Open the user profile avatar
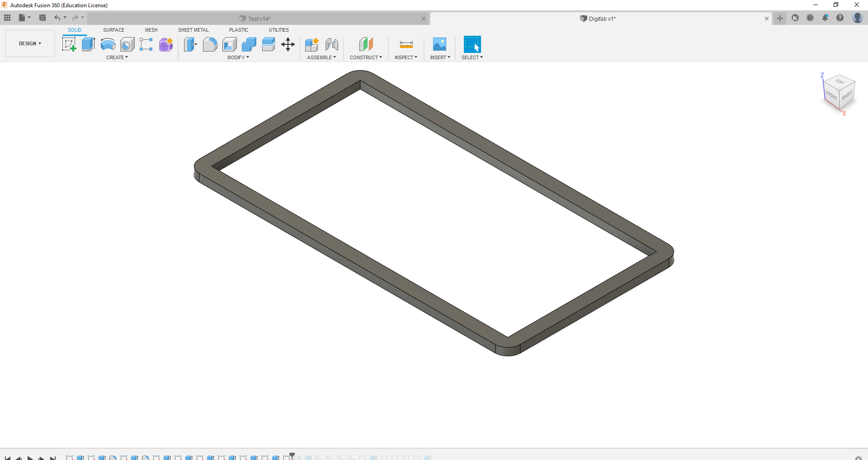Image resolution: width=868 pixels, height=460 pixels. (857, 18)
